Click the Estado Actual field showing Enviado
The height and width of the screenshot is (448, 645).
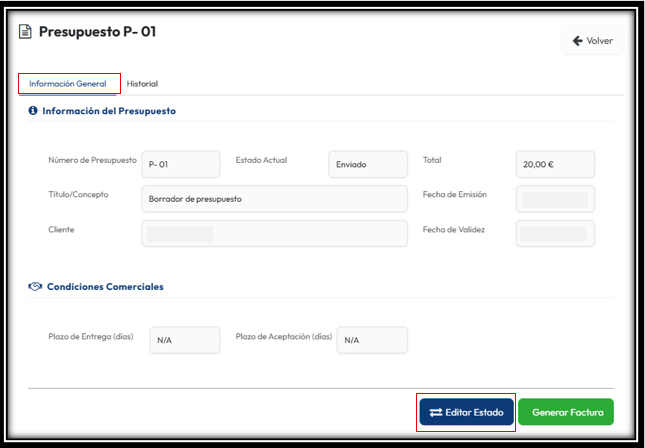367,164
